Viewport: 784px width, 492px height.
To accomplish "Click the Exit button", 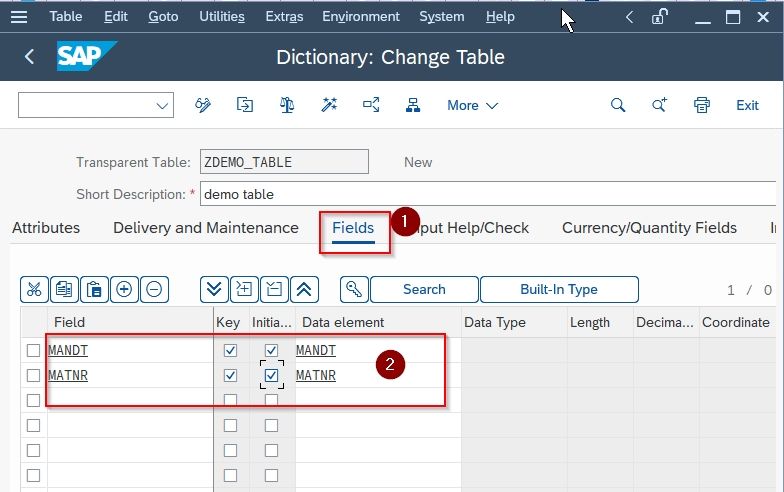I will (x=747, y=106).
